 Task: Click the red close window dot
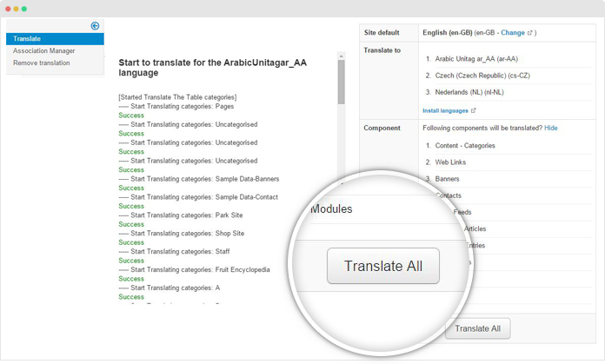tap(8, 9)
